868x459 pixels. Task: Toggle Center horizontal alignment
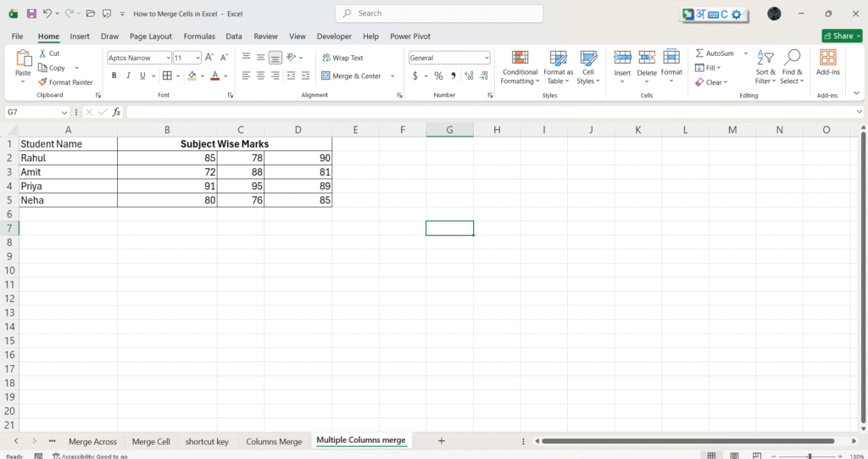click(x=261, y=76)
